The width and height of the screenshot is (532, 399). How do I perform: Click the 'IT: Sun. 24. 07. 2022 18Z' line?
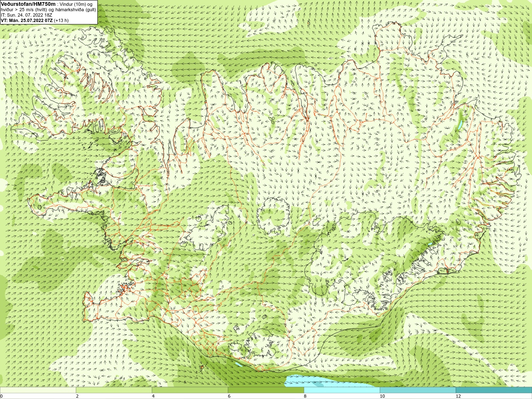pyautogui.click(x=26, y=15)
